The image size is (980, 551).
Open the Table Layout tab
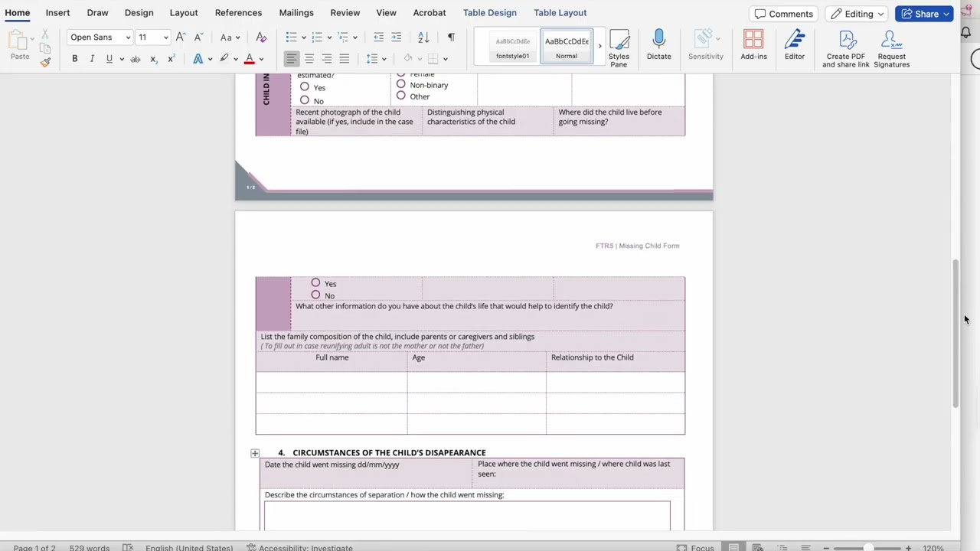pos(560,12)
